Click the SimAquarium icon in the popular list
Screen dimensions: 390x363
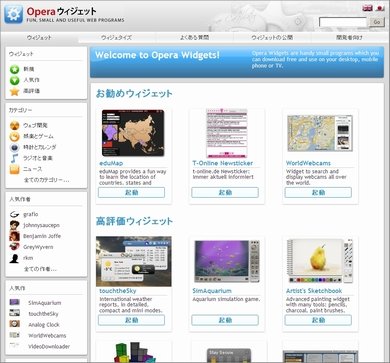pyautogui.click(x=14, y=303)
